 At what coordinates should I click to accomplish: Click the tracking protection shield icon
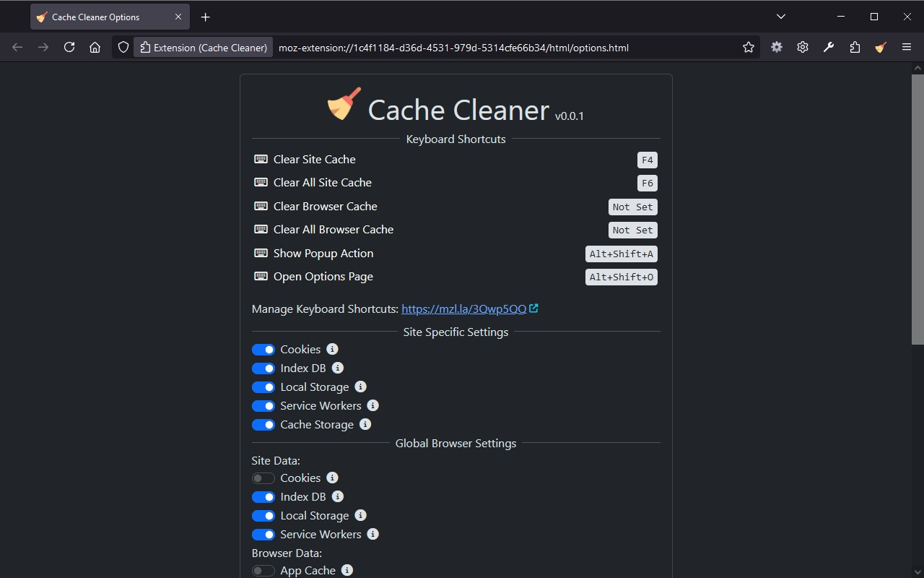pos(123,47)
